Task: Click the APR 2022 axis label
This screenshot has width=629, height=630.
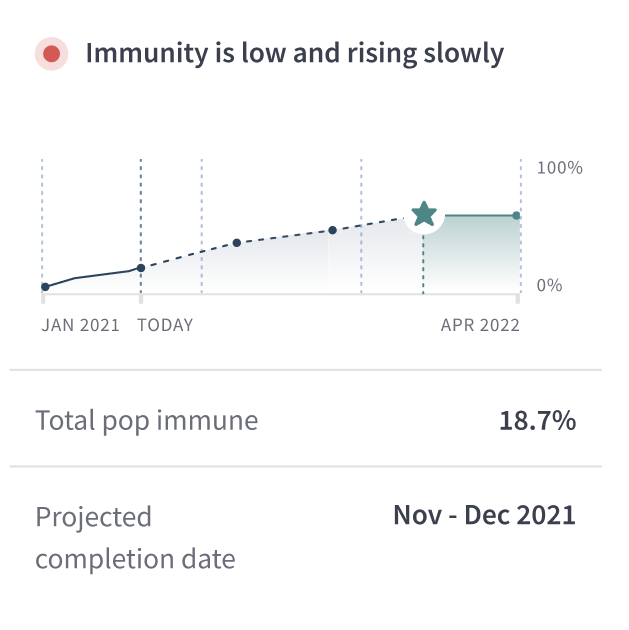Action: pos(480,325)
